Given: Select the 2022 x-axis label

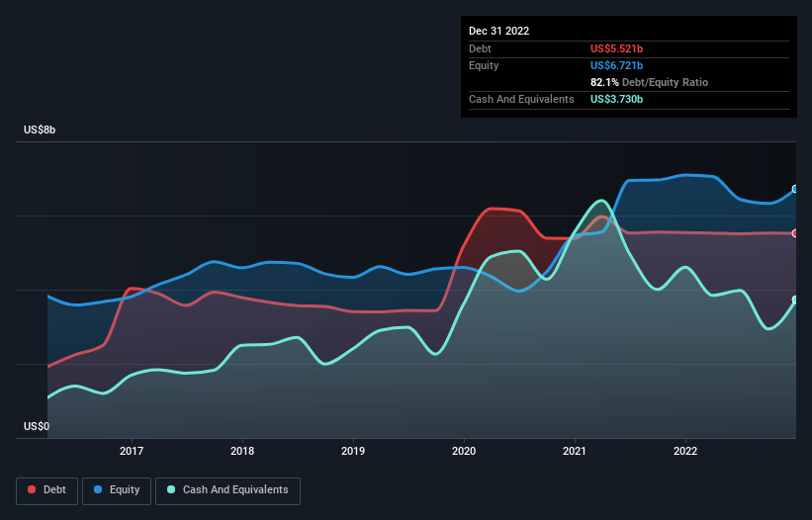Looking at the screenshot, I should pos(685,451).
